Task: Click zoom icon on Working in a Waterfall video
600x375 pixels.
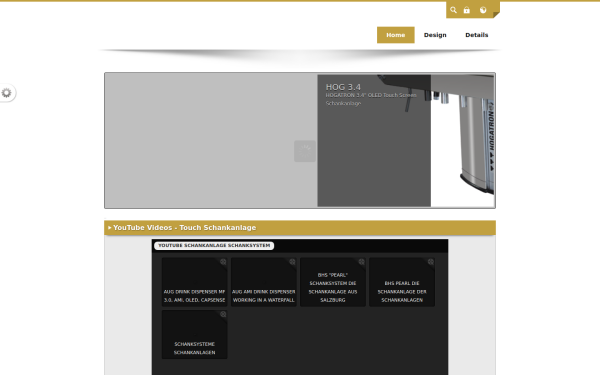Action: tap(292, 262)
